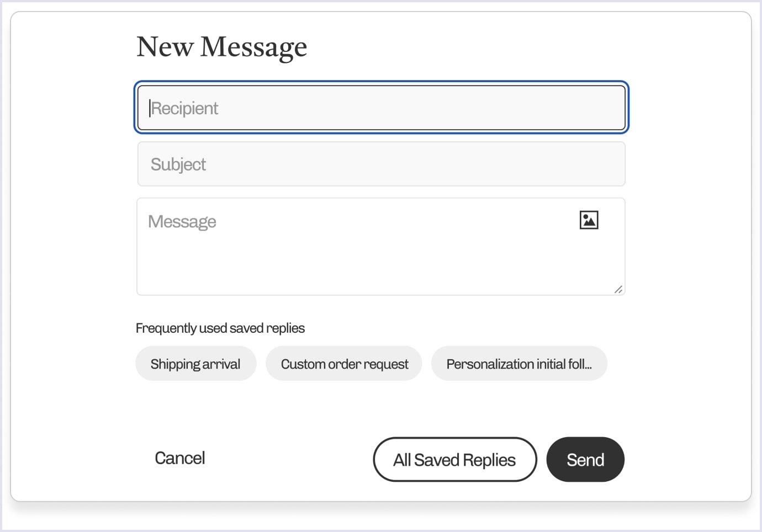This screenshot has width=762, height=532.
Task: Send the message
Action: (585, 459)
